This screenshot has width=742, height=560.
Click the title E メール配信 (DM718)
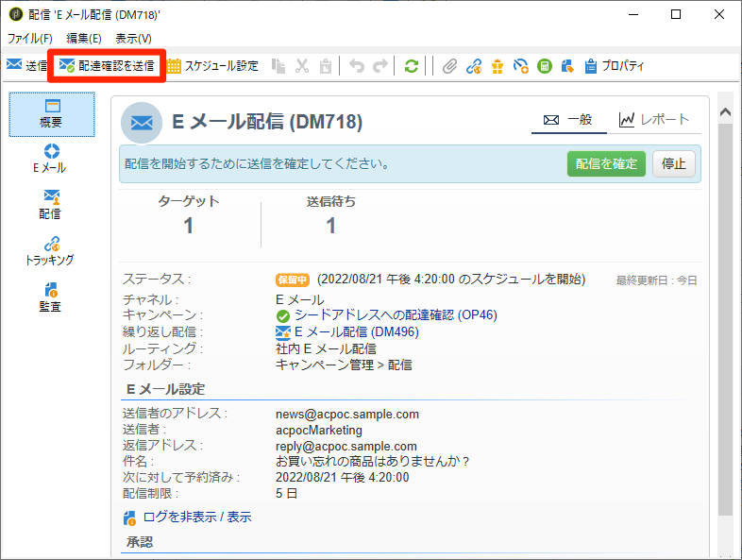pyautogui.click(x=267, y=122)
